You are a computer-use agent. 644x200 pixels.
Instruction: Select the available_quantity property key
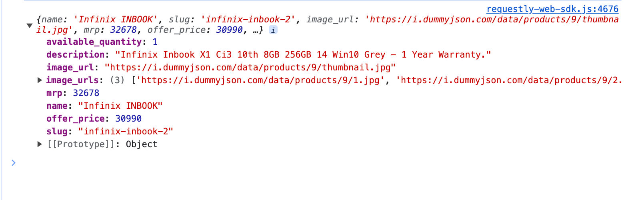click(x=94, y=42)
